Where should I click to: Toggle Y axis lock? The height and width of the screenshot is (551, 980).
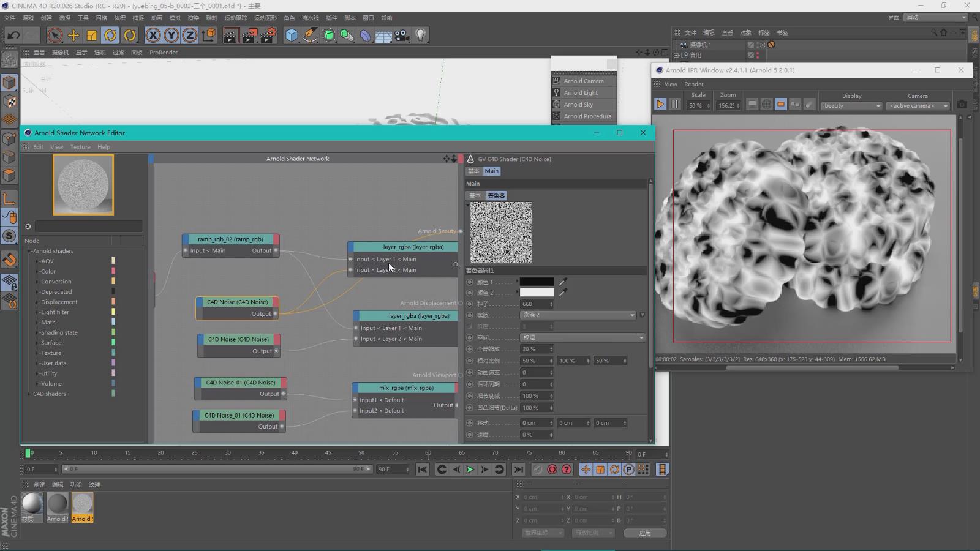point(171,36)
